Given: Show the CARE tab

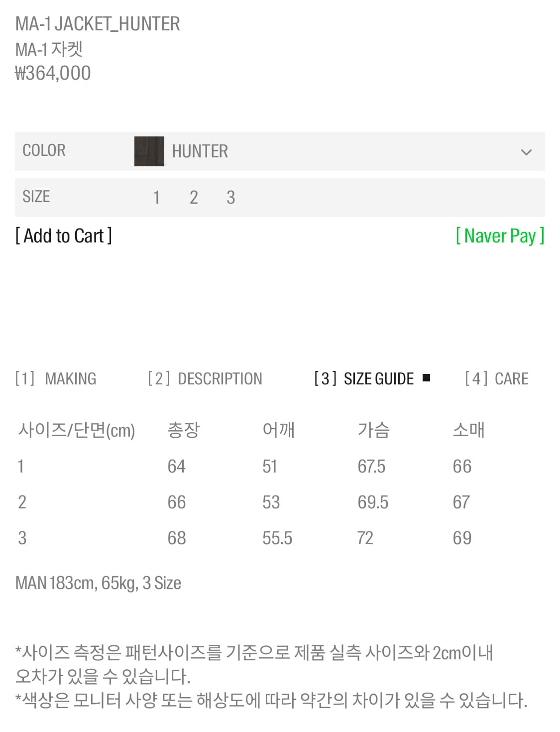Looking at the screenshot, I should pos(497,379).
